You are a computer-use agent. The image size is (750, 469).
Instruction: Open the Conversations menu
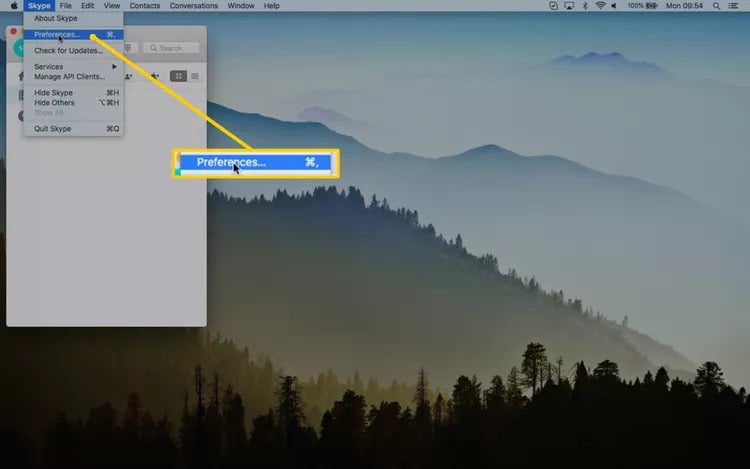click(x=194, y=6)
